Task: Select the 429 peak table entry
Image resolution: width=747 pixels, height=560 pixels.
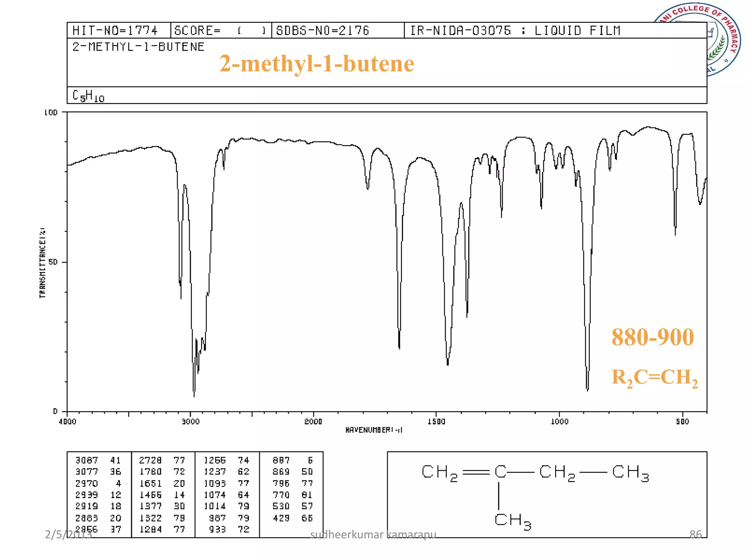Action: click(293, 518)
